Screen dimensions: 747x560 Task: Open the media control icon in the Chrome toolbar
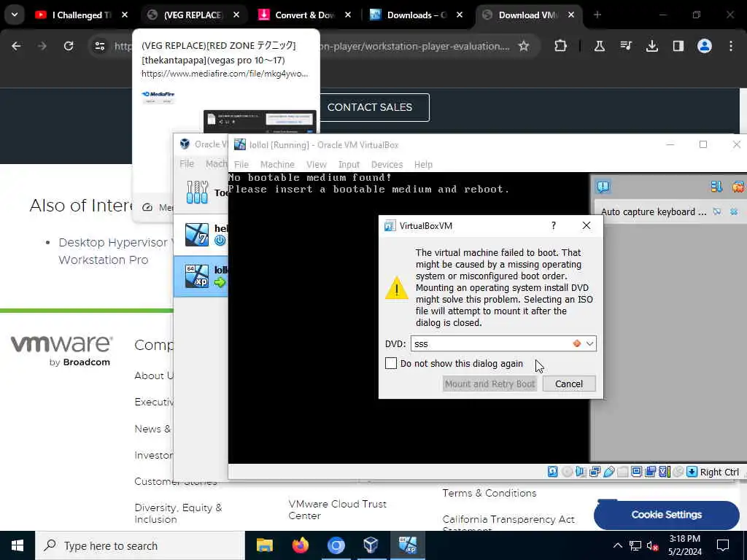[x=625, y=46]
